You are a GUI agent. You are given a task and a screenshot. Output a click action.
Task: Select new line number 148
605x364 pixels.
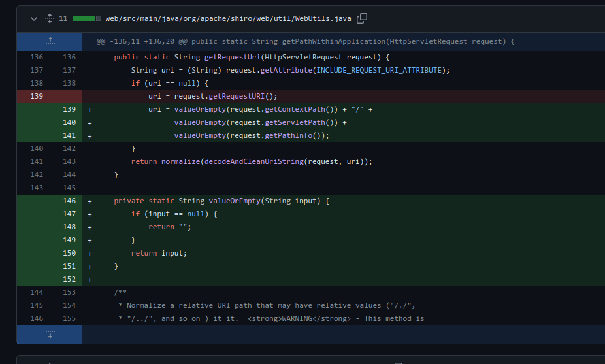[69, 227]
